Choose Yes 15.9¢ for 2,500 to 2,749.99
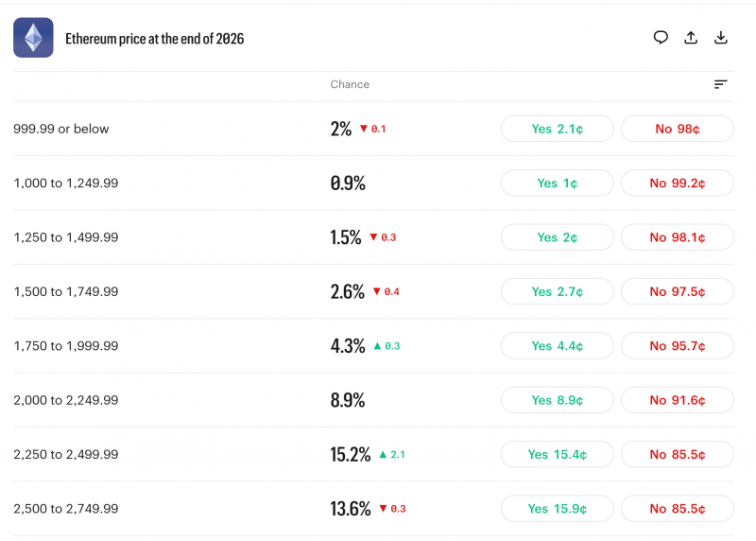Viewport: 756px width, 541px height. [558, 509]
